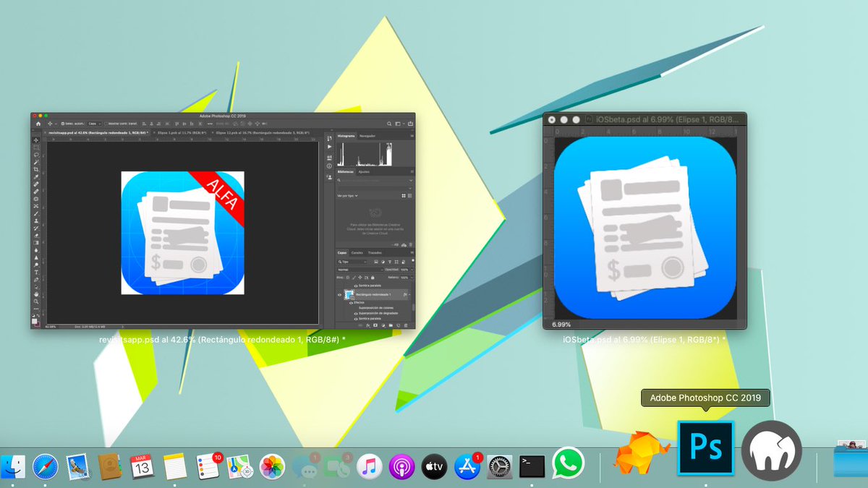
Task: Select the Crop tool
Action: (36, 170)
